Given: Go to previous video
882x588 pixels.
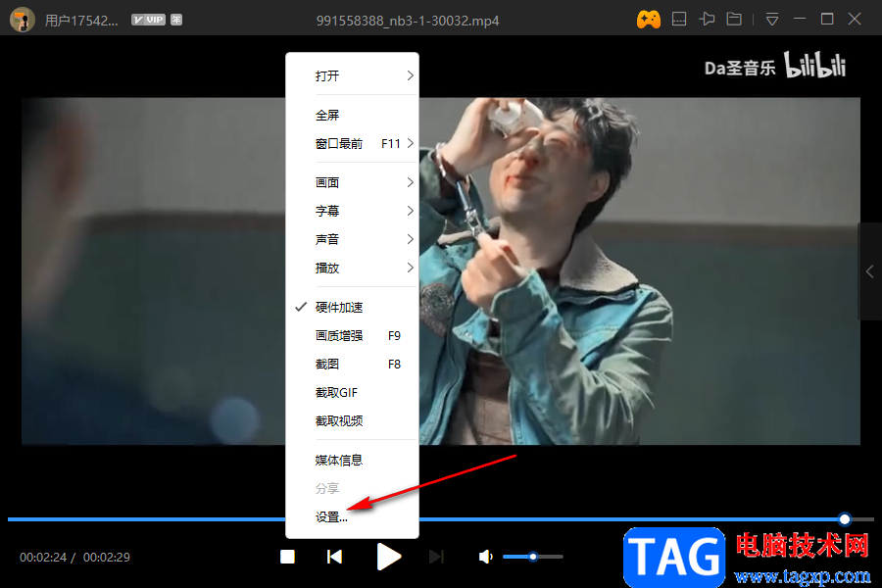Looking at the screenshot, I should [x=335, y=557].
